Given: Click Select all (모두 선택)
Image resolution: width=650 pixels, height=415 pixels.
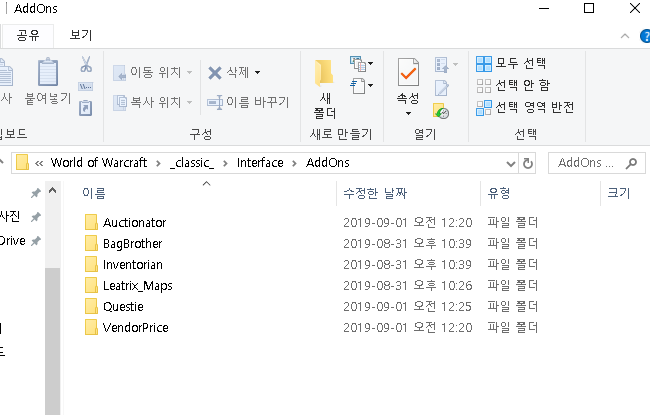Looking at the screenshot, I should tap(511, 63).
